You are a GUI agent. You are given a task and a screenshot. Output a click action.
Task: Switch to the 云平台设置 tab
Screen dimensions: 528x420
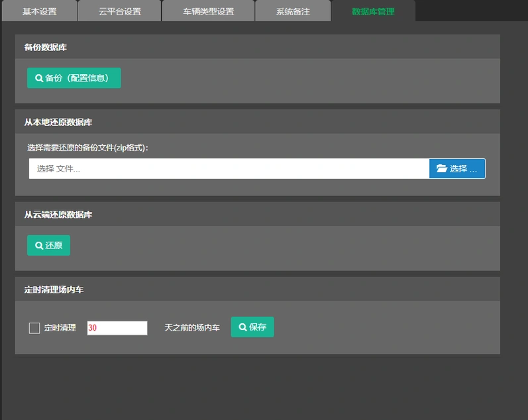(x=119, y=11)
